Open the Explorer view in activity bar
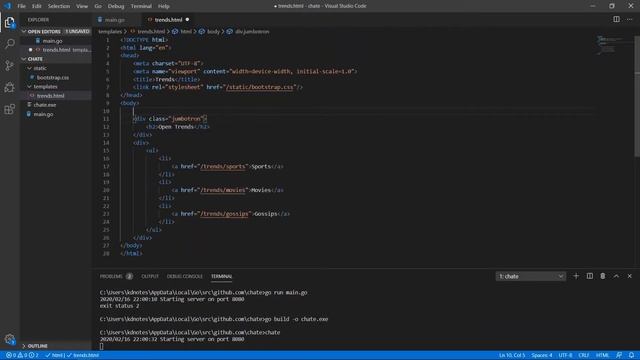This screenshot has height=360, width=640. pos(10,23)
